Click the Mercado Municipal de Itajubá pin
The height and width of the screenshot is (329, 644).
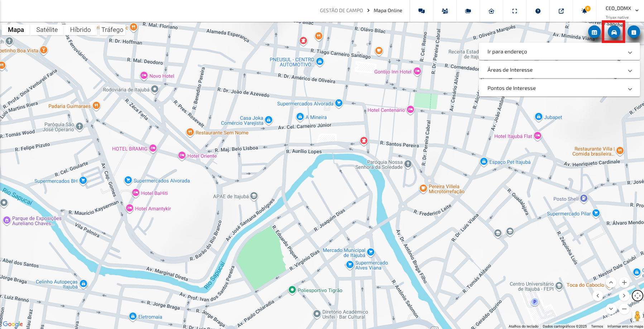[x=371, y=252]
